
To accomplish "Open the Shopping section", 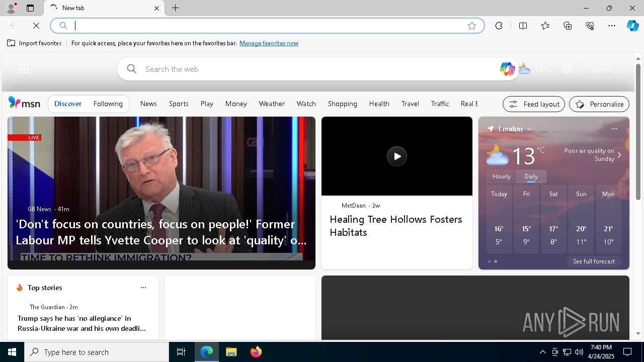I will pos(342,104).
